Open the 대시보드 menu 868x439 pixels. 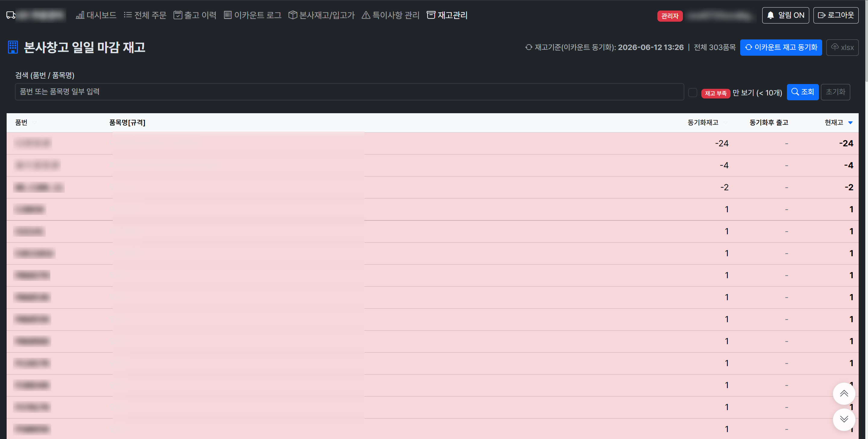click(x=96, y=15)
